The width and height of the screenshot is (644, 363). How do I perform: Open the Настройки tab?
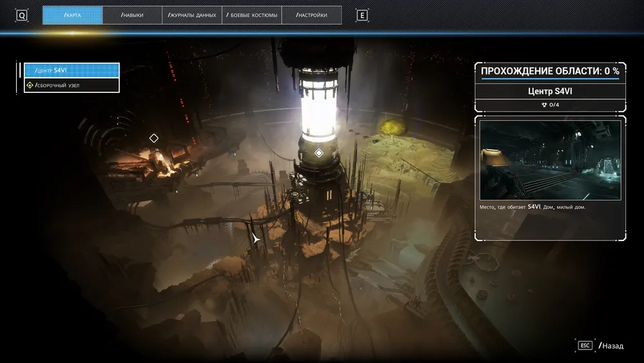[312, 15]
